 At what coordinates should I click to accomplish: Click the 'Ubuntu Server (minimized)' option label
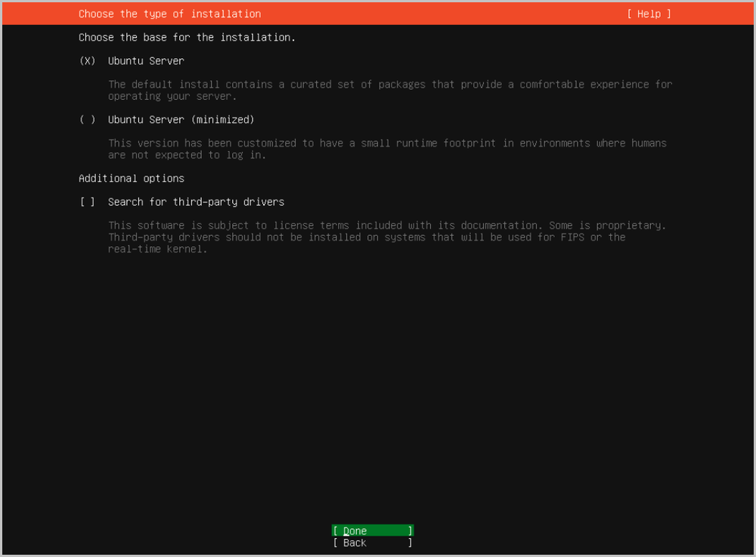click(181, 119)
